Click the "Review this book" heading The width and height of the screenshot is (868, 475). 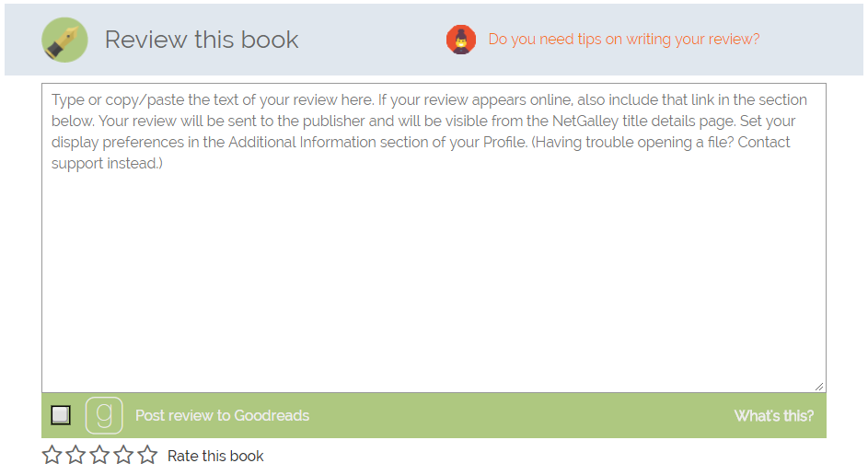click(202, 41)
